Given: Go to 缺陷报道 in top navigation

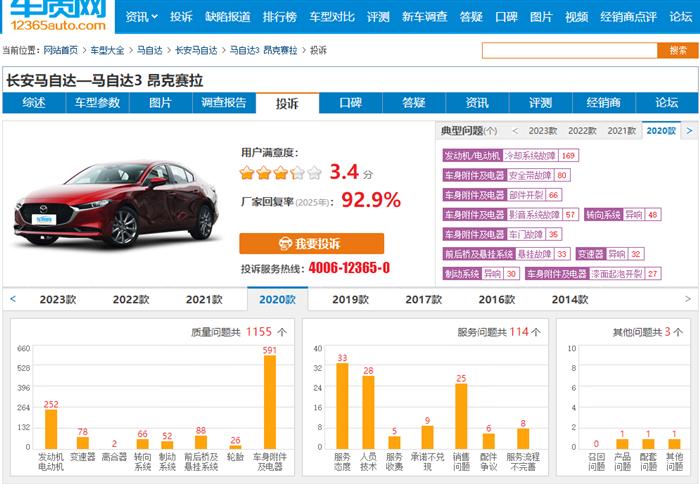Looking at the screenshot, I should click(x=228, y=17).
